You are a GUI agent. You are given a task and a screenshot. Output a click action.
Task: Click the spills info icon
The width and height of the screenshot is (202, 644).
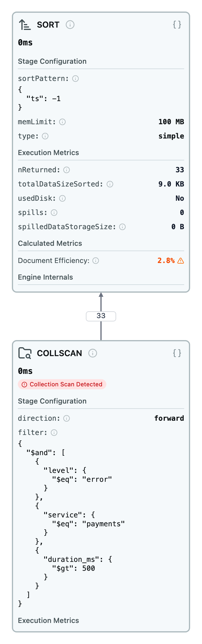click(54, 213)
